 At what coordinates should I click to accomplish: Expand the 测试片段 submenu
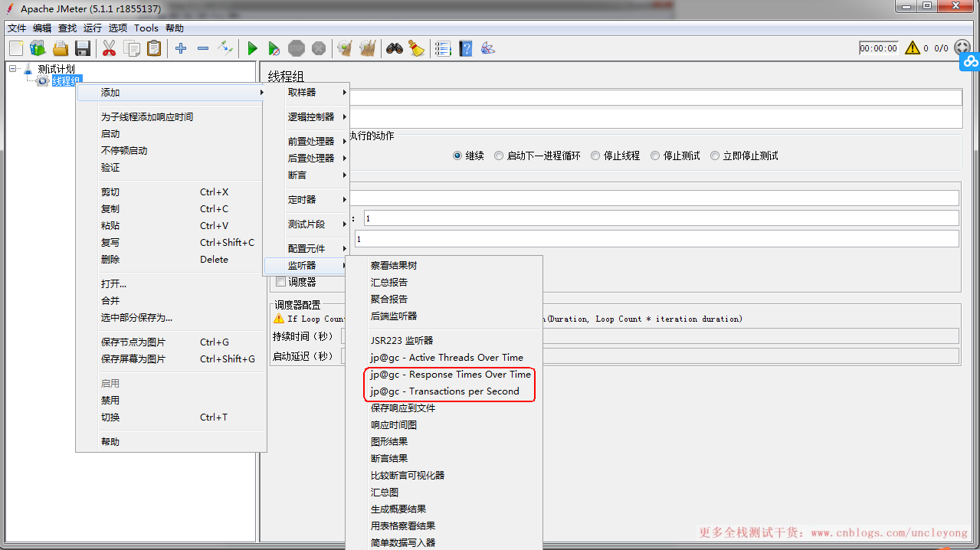coord(307,224)
